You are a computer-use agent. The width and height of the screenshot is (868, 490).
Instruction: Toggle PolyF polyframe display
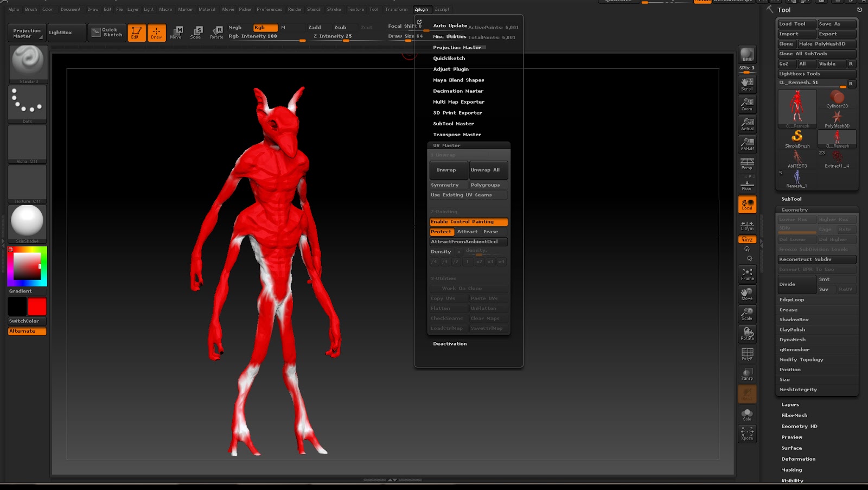[747, 354]
